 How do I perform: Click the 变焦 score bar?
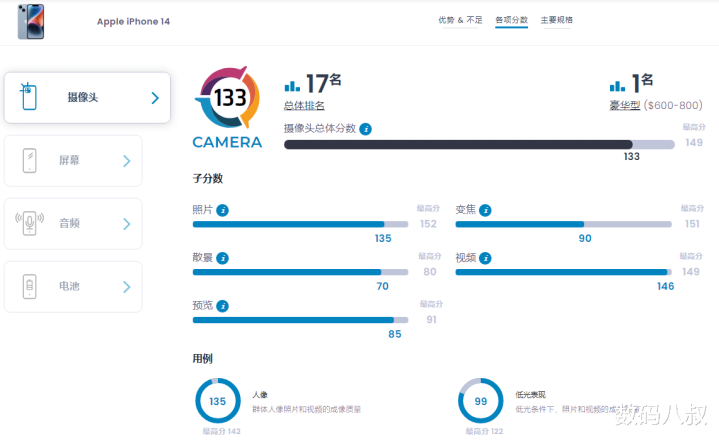pyautogui.click(x=564, y=224)
